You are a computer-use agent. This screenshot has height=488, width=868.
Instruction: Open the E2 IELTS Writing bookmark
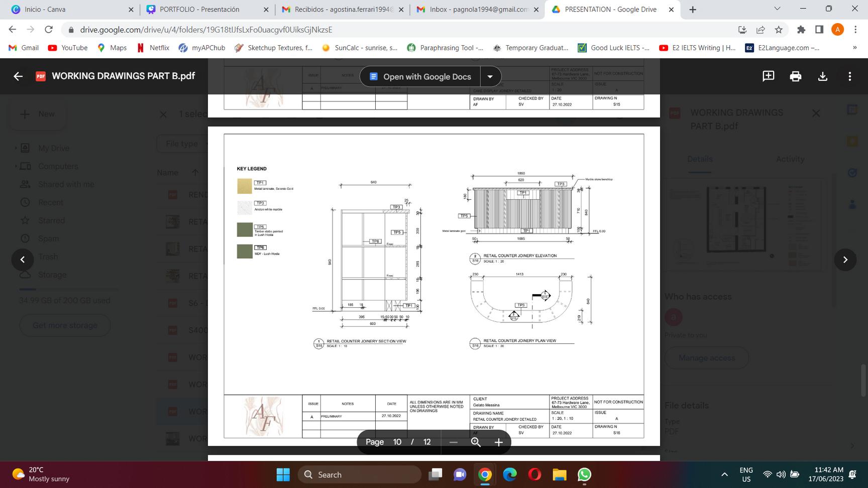697,48
